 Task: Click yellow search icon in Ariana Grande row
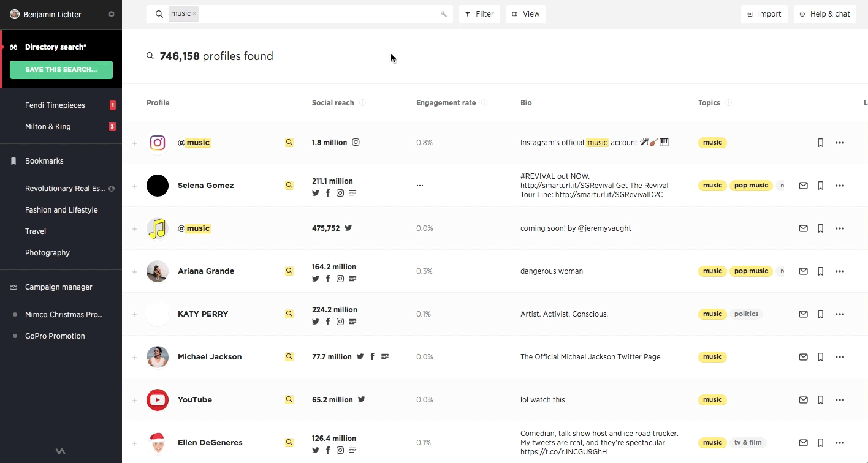point(289,271)
